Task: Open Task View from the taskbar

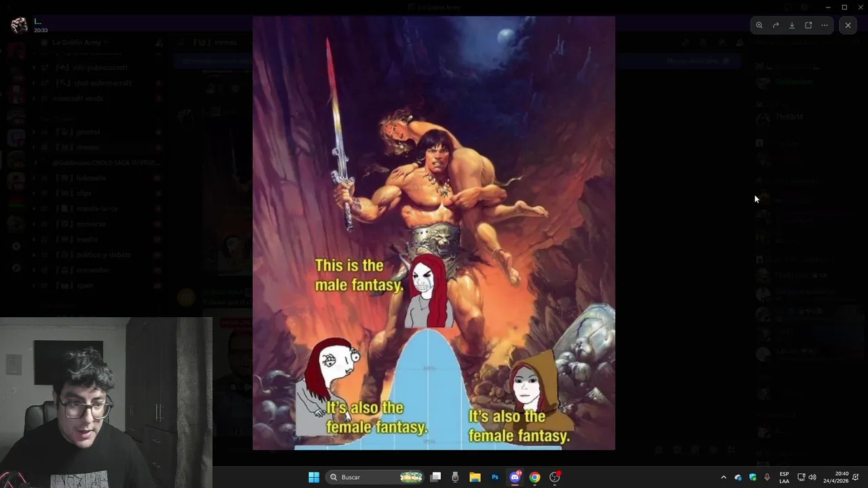Action: coord(436,477)
